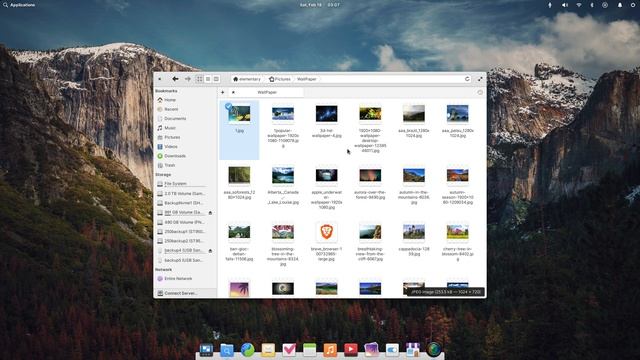This screenshot has height=360, width=640.
Task: Launch Files from the dock
Action: coord(227,350)
